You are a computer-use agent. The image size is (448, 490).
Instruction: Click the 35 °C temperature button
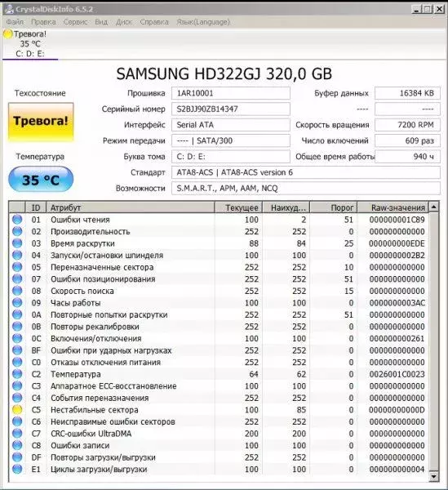point(41,180)
